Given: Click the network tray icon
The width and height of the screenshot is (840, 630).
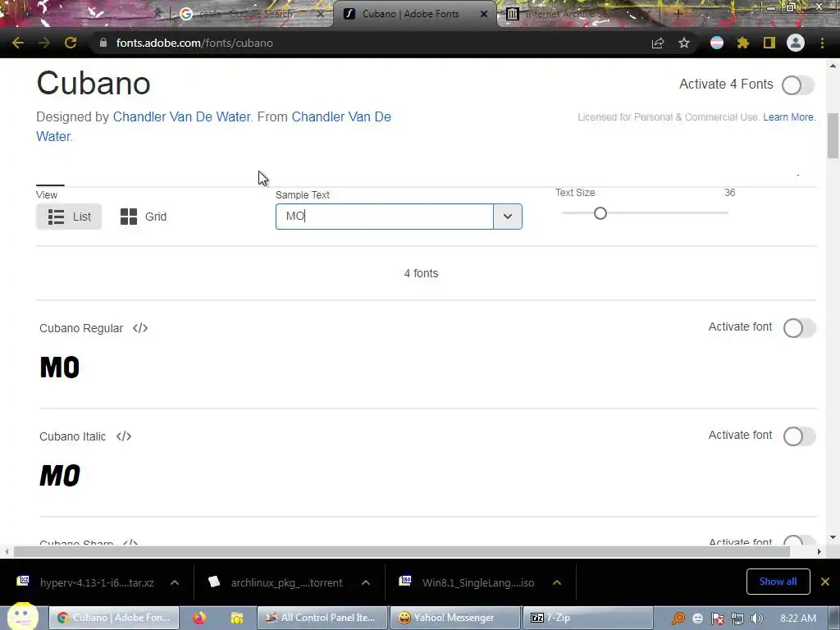Looking at the screenshot, I should click(x=737, y=619).
